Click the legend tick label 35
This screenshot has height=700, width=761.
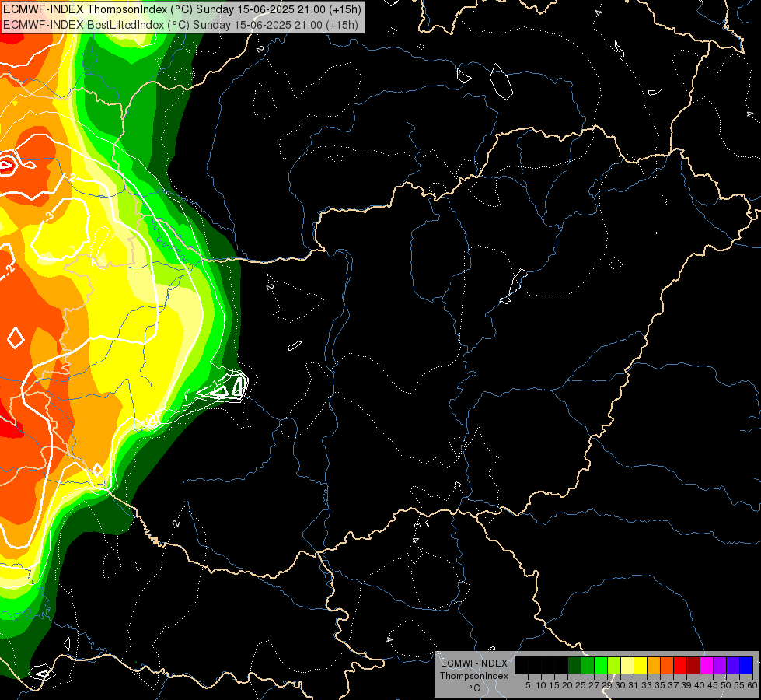(x=660, y=685)
